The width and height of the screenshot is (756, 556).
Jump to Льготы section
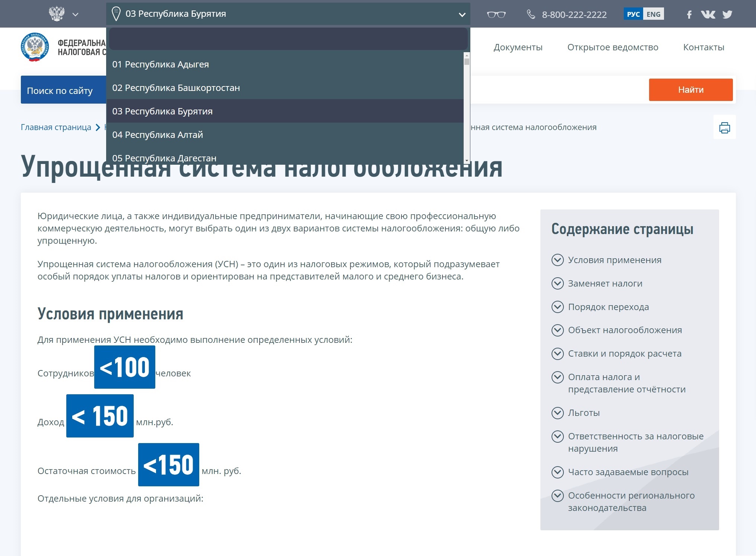coord(584,413)
